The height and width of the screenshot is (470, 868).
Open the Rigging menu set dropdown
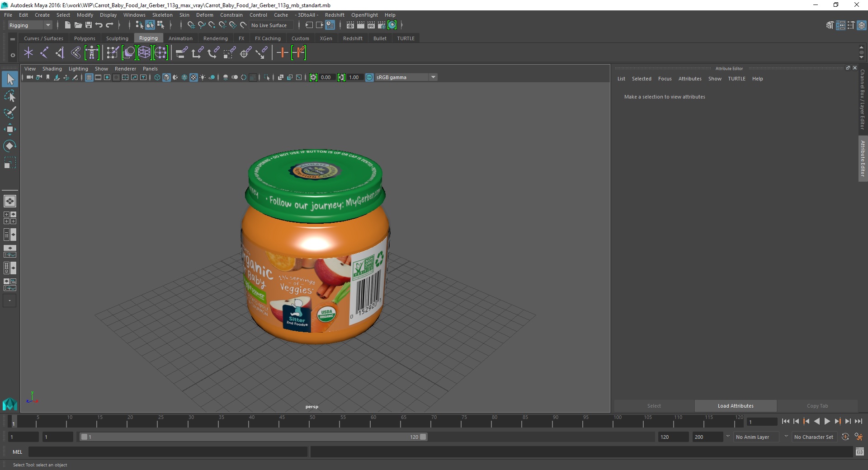[30, 25]
